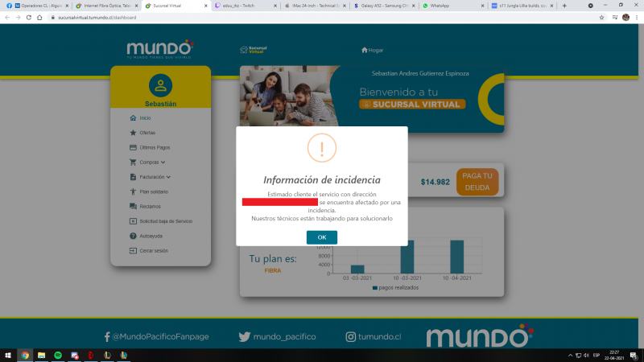Open the mundo_pacifico Twitter link
This screenshot has height=362, width=644.
pos(277,336)
